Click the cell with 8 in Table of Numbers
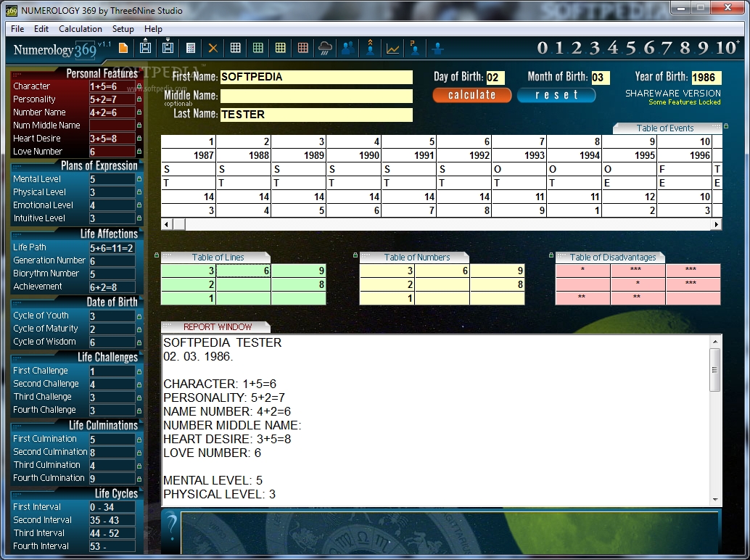 [497, 284]
